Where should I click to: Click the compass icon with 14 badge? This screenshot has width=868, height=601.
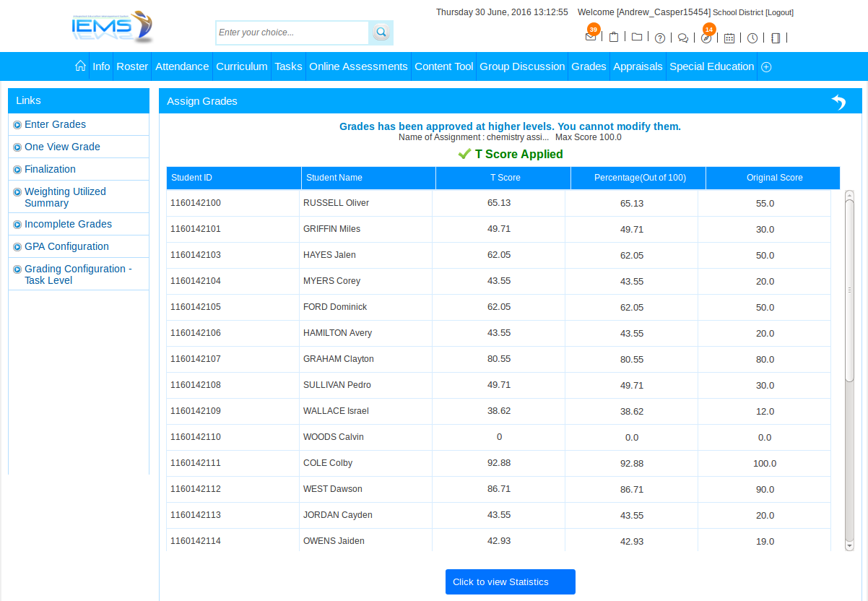tap(706, 38)
